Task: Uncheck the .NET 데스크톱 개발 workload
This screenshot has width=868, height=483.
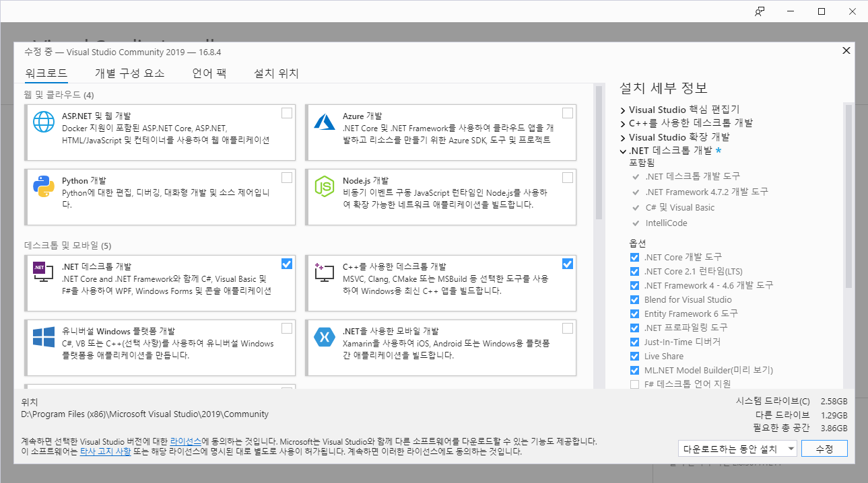Action: 287,264
